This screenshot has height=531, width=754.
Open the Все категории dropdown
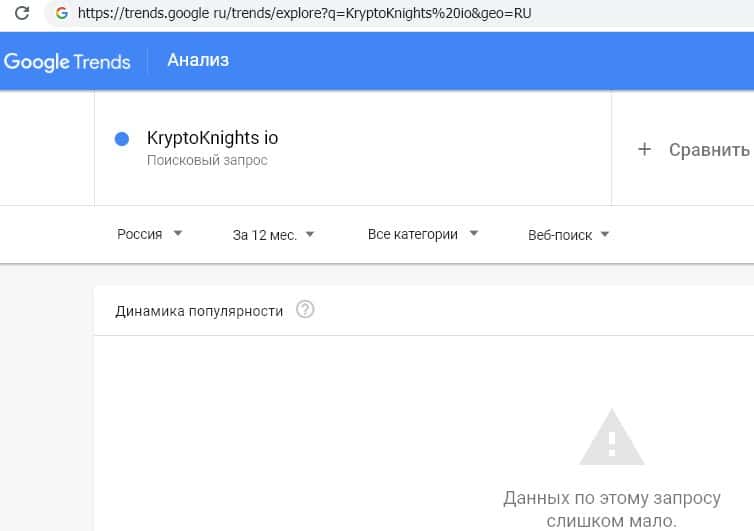[422, 234]
